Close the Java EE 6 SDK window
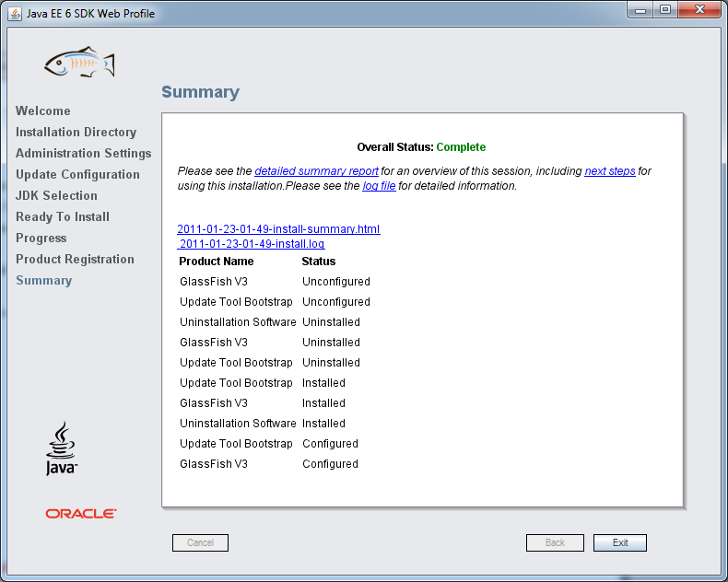The image size is (728, 582). (700, 10)
